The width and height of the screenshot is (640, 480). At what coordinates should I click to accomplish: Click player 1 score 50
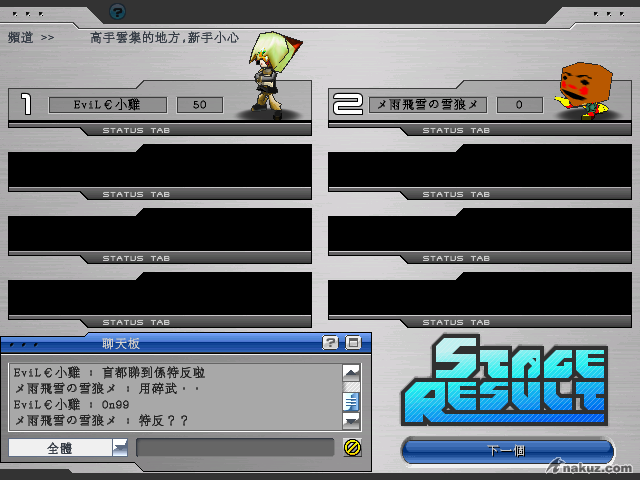200,105
